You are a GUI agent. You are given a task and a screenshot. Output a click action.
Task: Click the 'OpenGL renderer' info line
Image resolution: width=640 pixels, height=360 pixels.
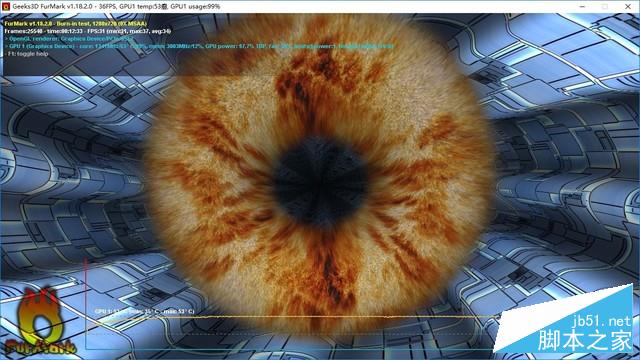(x=69, y=39)
